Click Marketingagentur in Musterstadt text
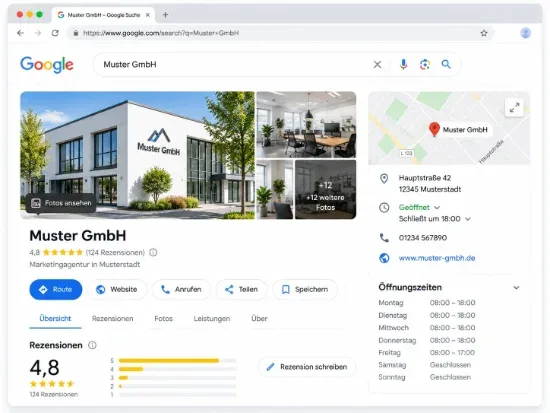The width and height of the screenshot is (550, 413). coord(85,265)
